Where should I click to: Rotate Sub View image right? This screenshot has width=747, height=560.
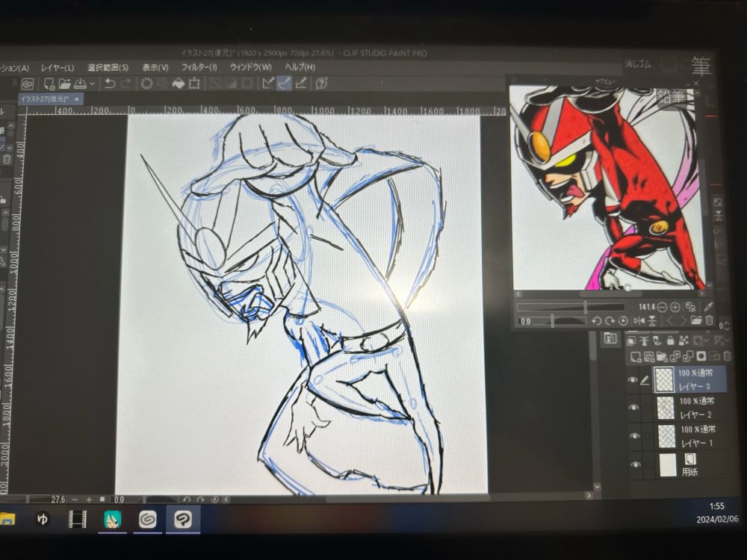[610, 321]
